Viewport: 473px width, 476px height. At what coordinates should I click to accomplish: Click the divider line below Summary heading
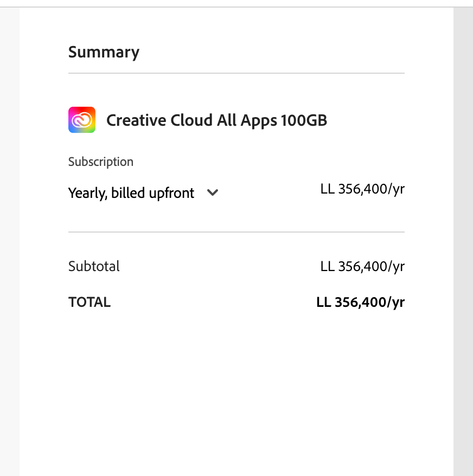[236, 73]
